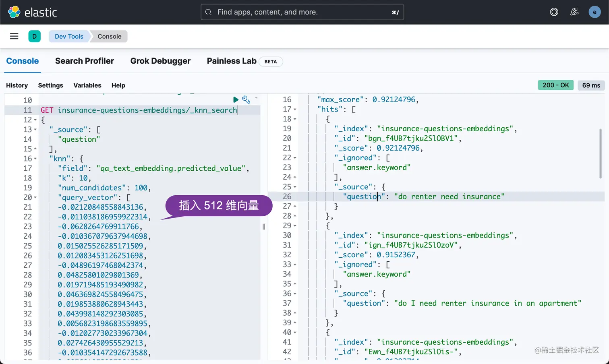Collapse query_vector fold at request line 20
Screen dimensions: 609x364
tap(35, 197)
